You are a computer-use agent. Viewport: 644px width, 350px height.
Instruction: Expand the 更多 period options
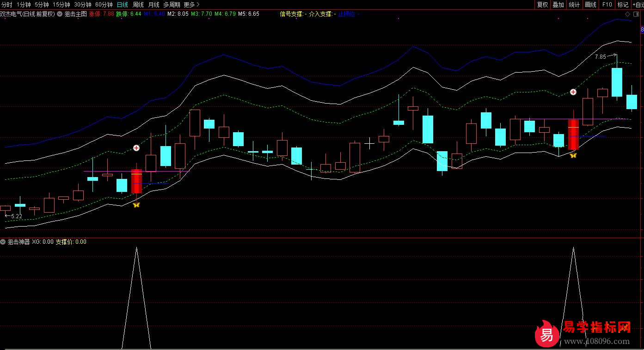tap(191, 5)
